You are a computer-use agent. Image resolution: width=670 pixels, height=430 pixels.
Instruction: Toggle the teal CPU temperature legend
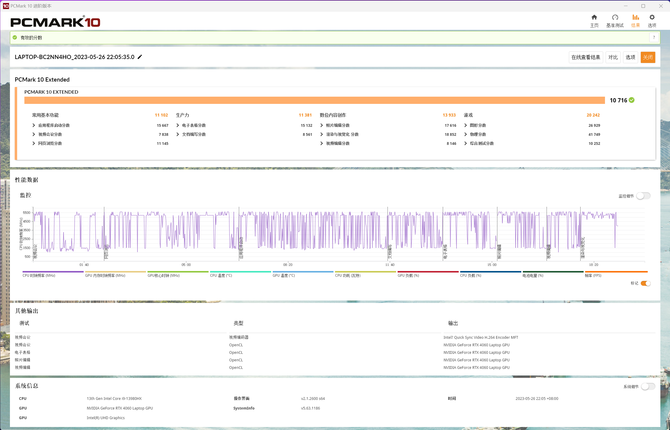[241, 274]
